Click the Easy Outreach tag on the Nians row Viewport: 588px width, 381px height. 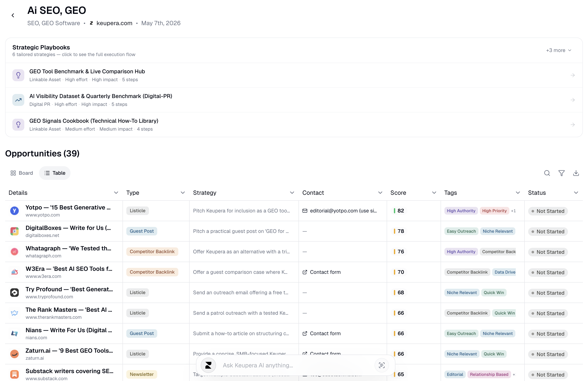pos(461,333)
